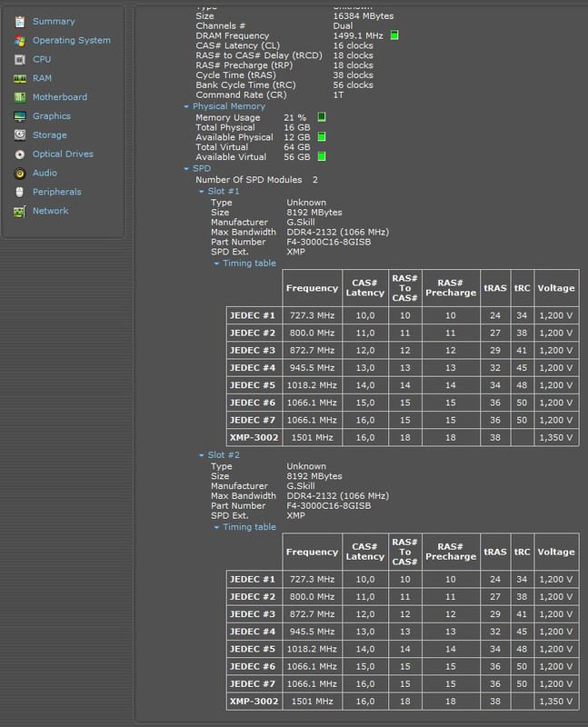Image resolution: width=588 pixels, height=727 pixels.
Task: Click the Slot #1 Voltage column header
Action: tap(556, 288)
